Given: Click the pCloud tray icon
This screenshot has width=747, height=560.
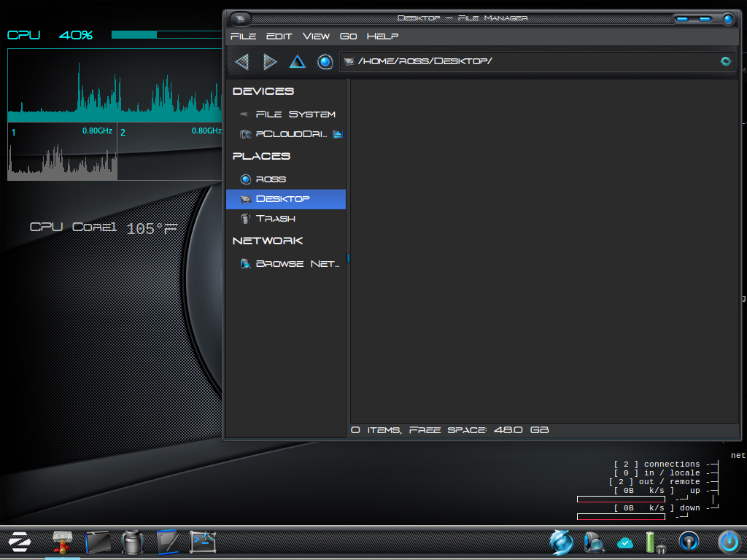Looking at the screenshot, I should click(625, 542).
